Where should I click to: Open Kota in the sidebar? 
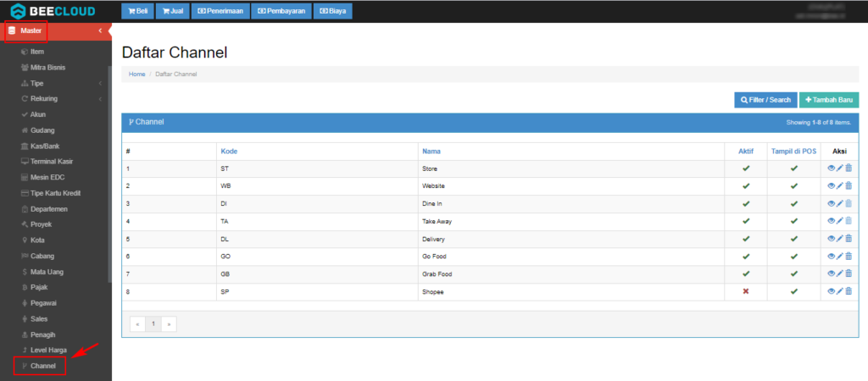click(x=33, y=240)
